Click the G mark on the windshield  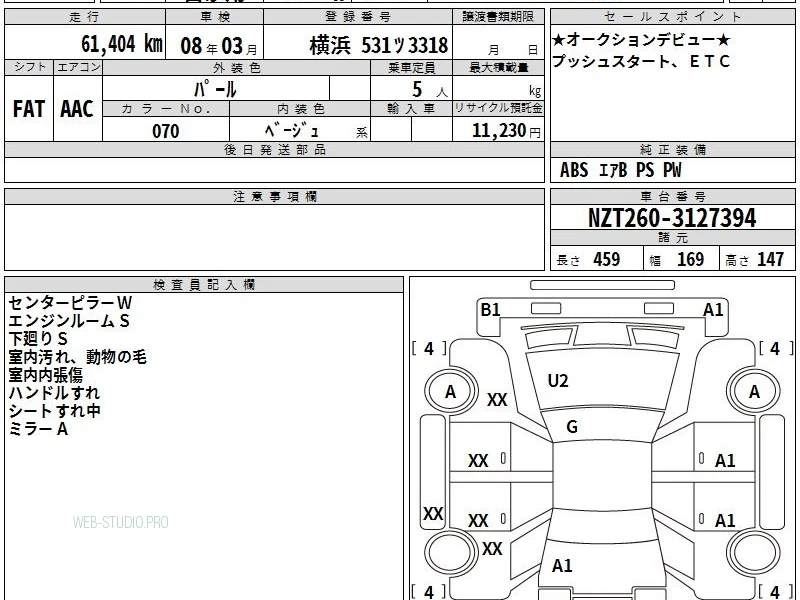(572, 427)
